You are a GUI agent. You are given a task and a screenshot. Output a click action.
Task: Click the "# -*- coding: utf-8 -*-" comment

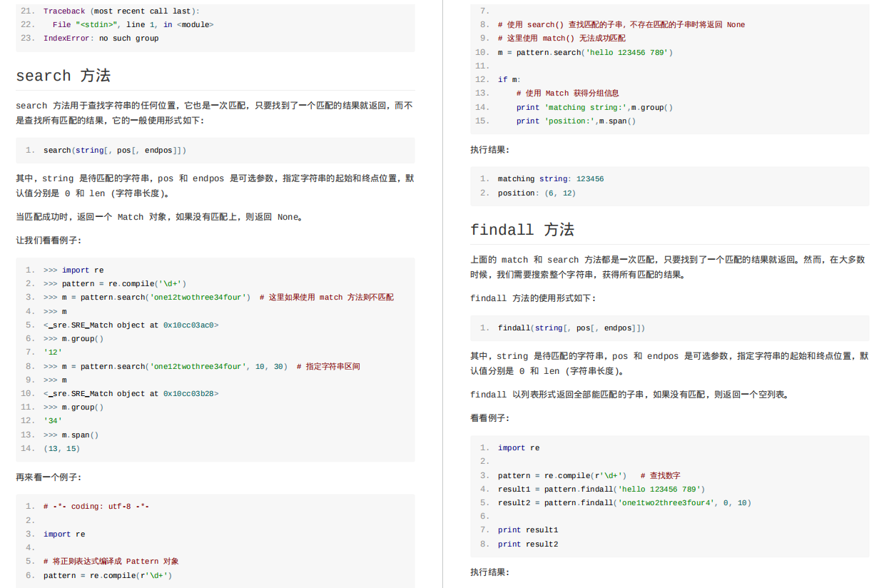point(96,506)
